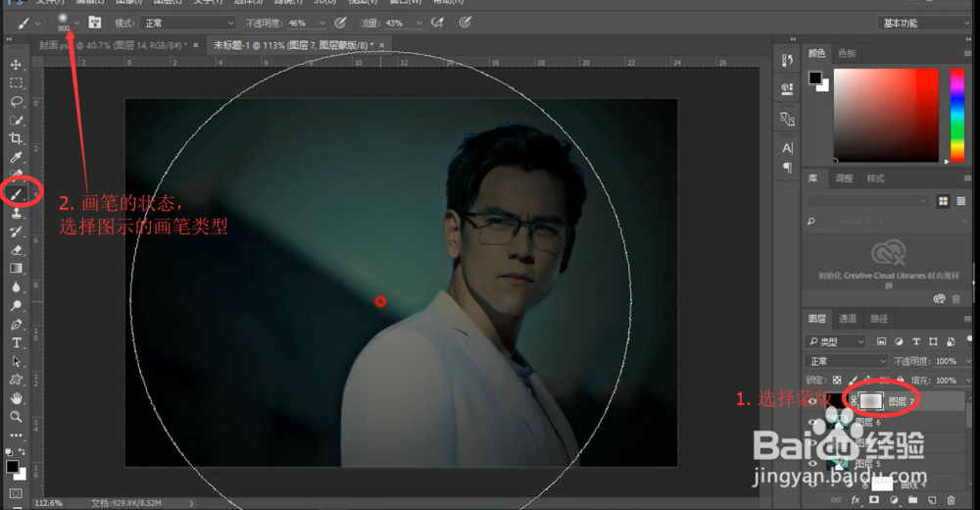Image resolution: width=980 pixels, height=510 pixels.
Task: Switch libraries to list view
Action: 961,201
